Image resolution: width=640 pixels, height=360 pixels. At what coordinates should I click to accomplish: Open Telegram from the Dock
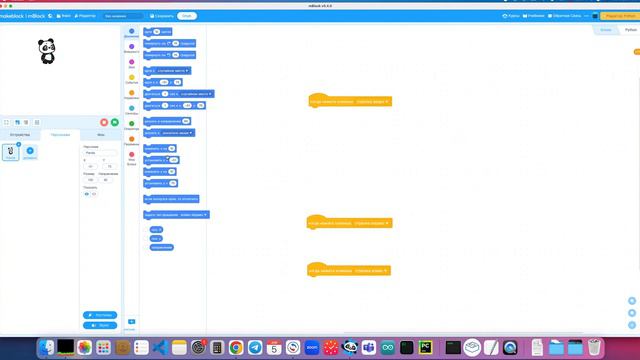click(x=255, y=348)
